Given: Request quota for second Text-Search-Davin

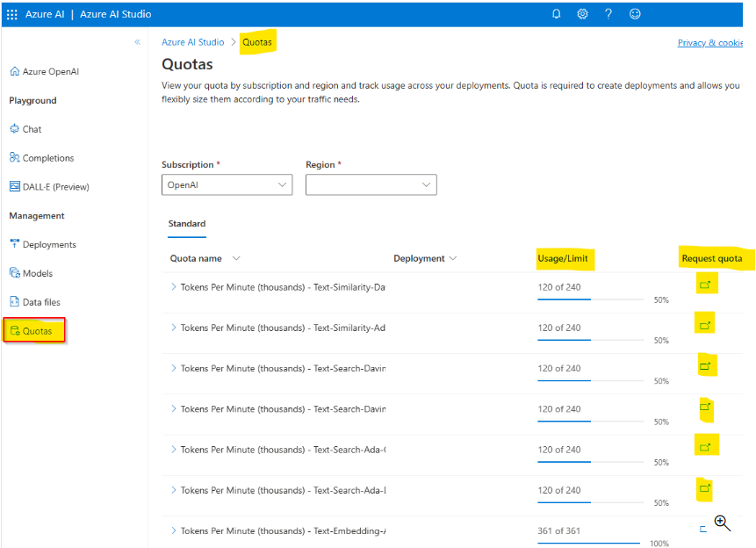Looking at the screenshot, I should click(705, 407).
